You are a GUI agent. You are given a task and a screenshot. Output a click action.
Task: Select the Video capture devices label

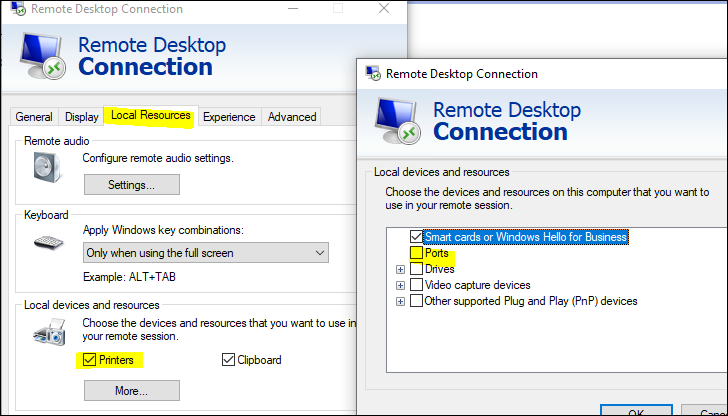pos(478,285)
